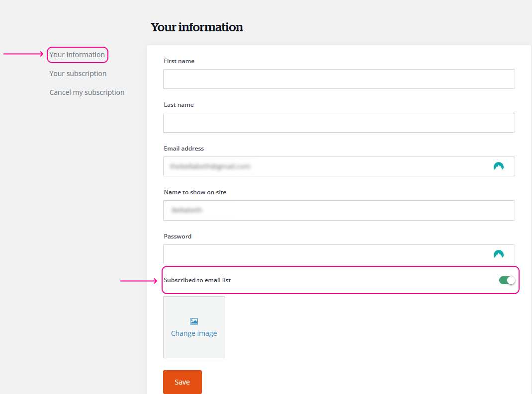Click the Name to show on site field
The height and width of the screenshot is (394, 532).
click(339, 210)
